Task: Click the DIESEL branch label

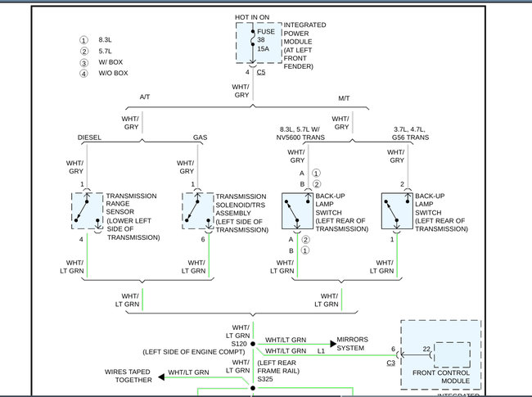Action: (89, 138)
